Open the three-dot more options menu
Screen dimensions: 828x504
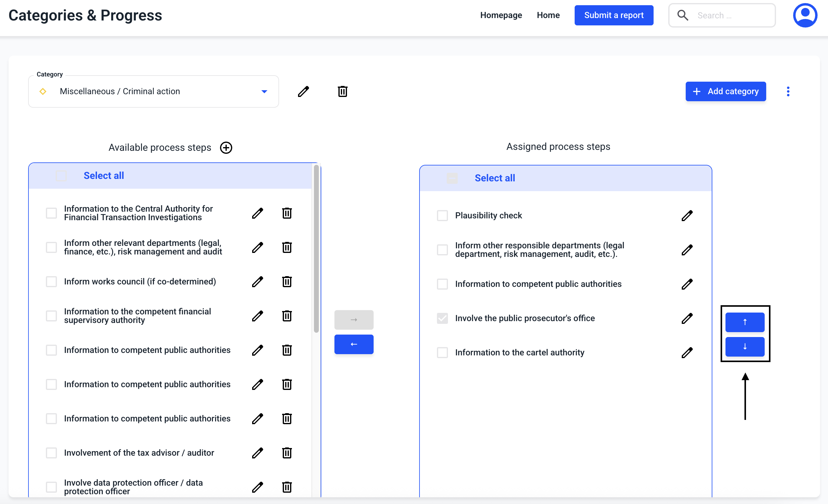[788, 91]
